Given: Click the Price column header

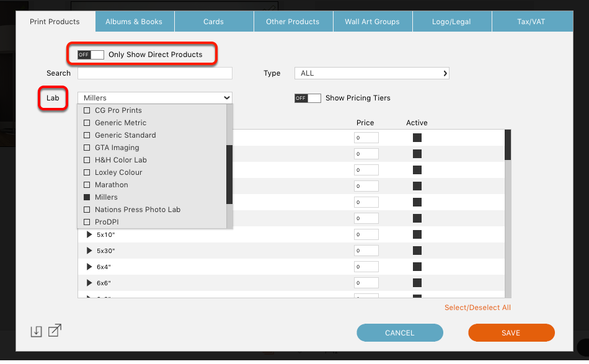Looking at the screenshot, I should (365, 123).
